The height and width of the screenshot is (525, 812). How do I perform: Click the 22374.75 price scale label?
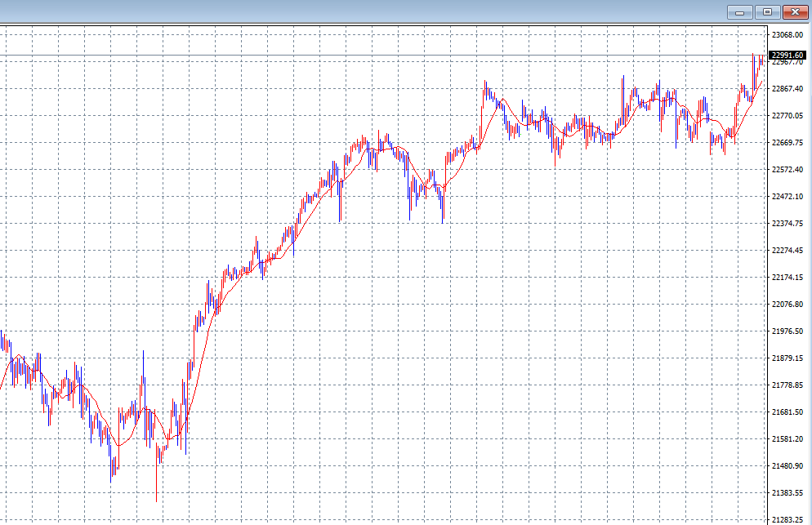[x=787, y=224]
